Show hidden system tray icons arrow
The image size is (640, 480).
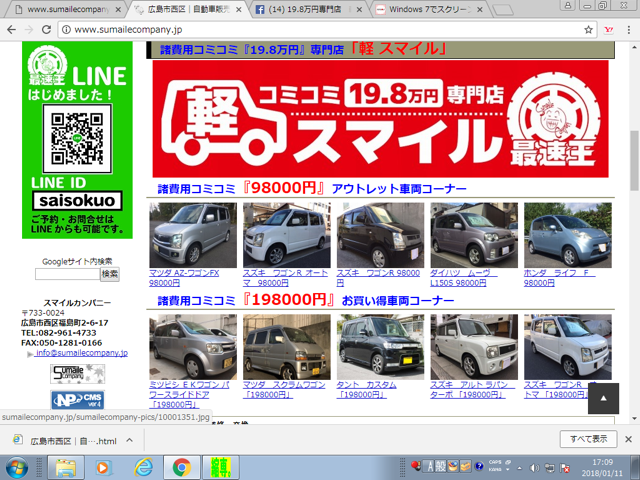click(520, 468)
